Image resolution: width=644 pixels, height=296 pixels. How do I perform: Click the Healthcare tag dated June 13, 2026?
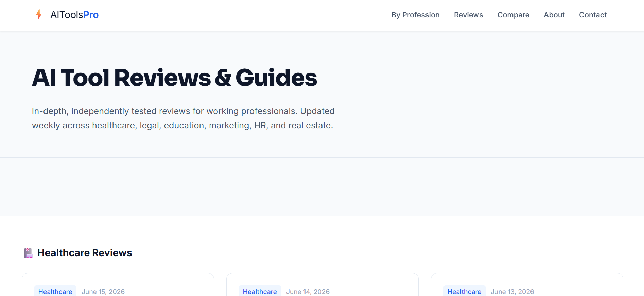[465, 292]
